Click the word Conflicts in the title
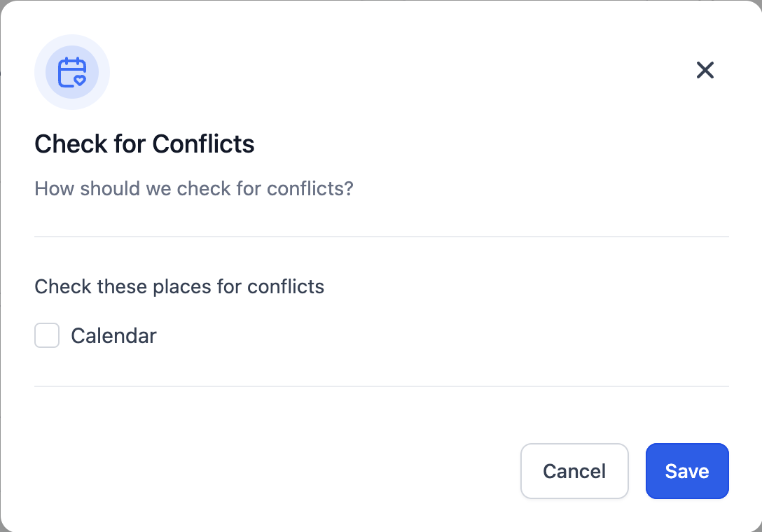762x532 pixels. [x=203, y=143]
